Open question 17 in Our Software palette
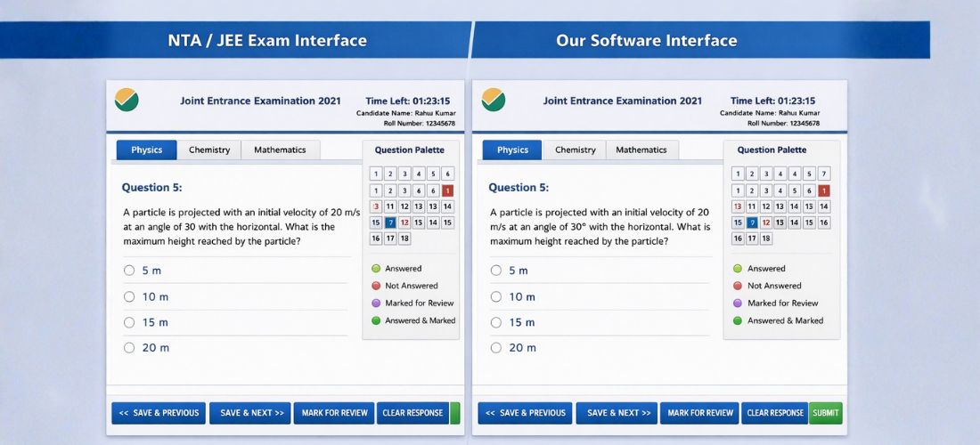The width and height of the screenshot is (980, 445). (752, 239)
